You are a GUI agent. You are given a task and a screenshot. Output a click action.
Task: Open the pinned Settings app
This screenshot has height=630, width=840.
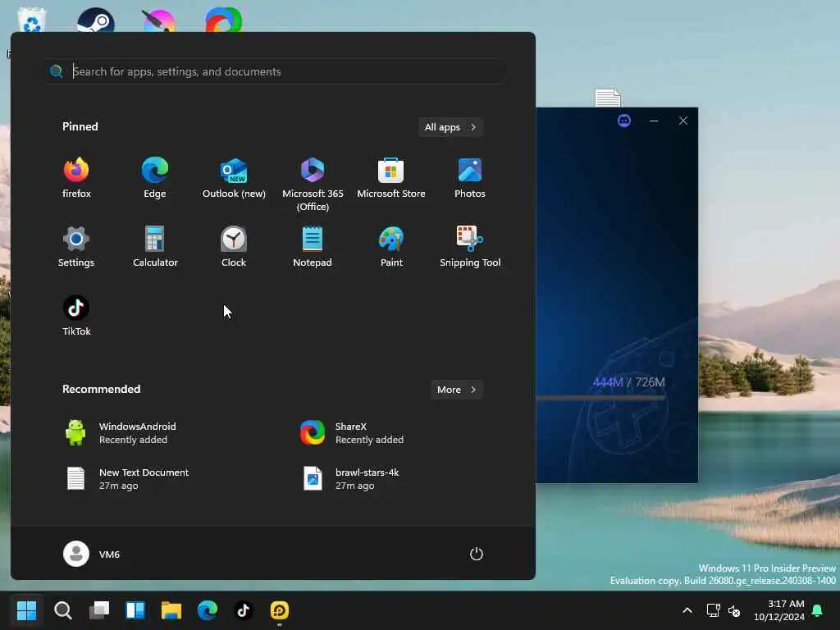pos(76,247)
